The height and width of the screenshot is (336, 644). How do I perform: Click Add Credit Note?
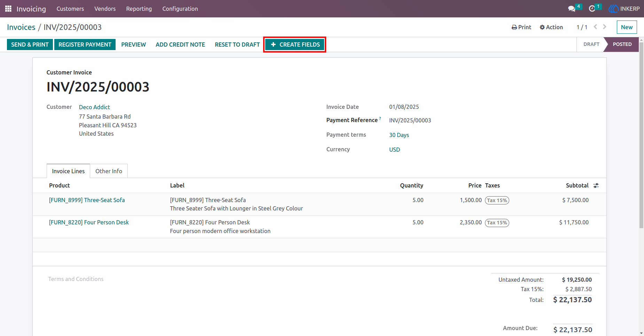tap(180, 45)
